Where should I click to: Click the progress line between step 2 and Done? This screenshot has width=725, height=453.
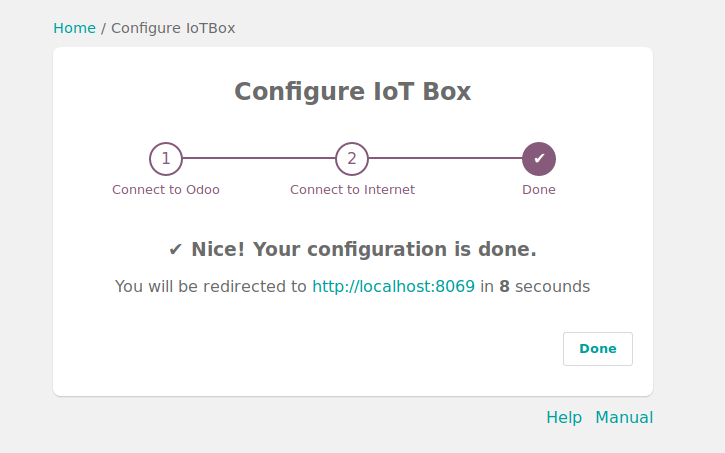(445, 158)
